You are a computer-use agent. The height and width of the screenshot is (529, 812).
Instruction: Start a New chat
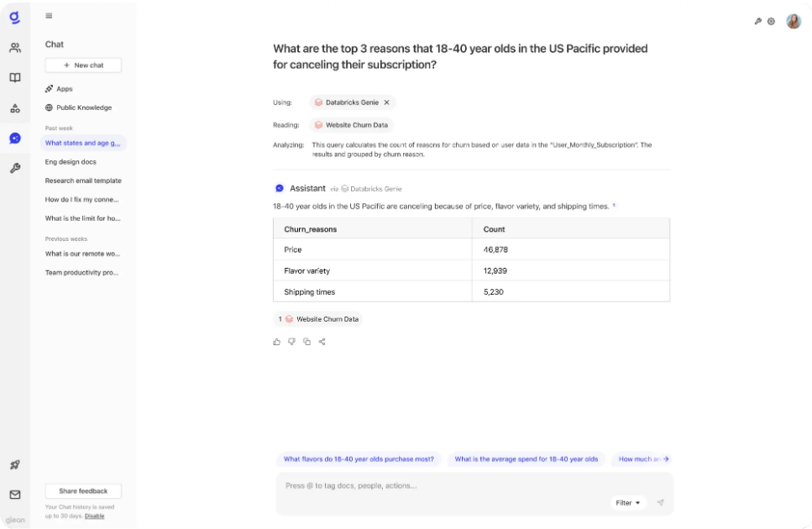point(83,65)
